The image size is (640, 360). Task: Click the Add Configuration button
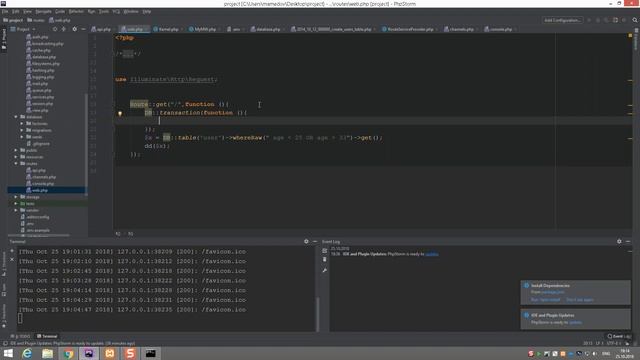click(x=562, y=20)
